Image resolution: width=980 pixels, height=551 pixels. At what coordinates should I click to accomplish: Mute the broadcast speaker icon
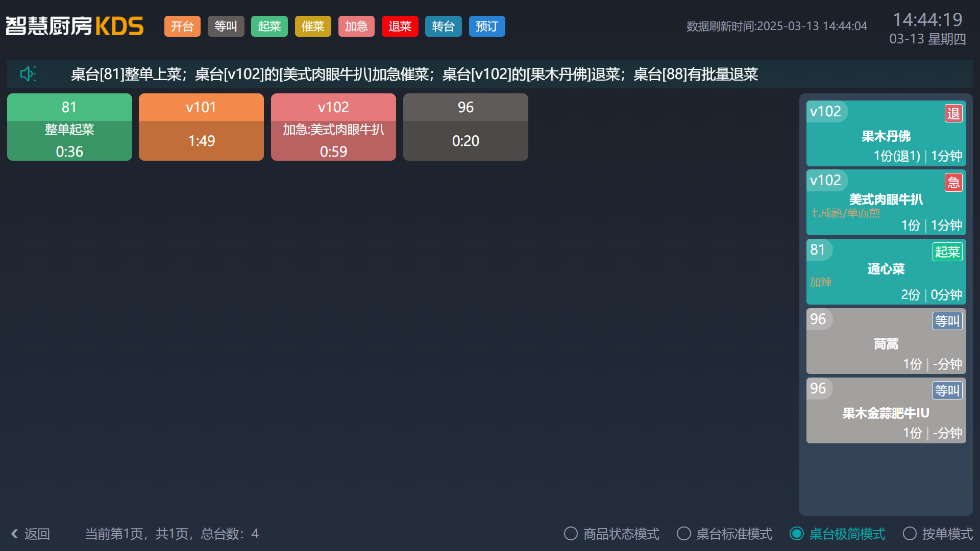tap(28, 74)
